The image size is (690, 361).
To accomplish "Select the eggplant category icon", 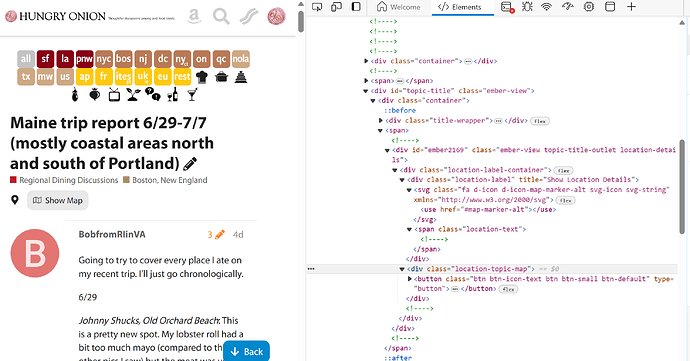I will pyautogui.click(x=75, y=94).
